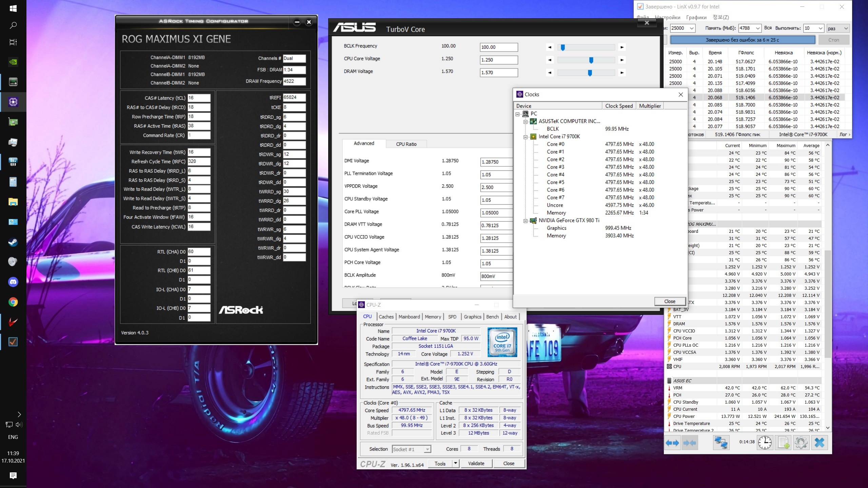868x488 pixels.
Task: Open CPU-Z Tools dropdown arrow
Action: tap(455, 463)
